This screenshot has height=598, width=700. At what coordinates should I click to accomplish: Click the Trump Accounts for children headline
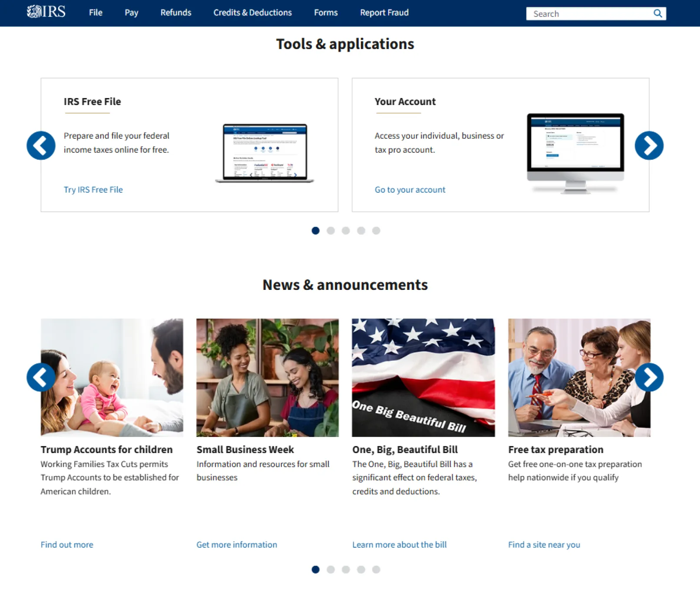(107, 450)
